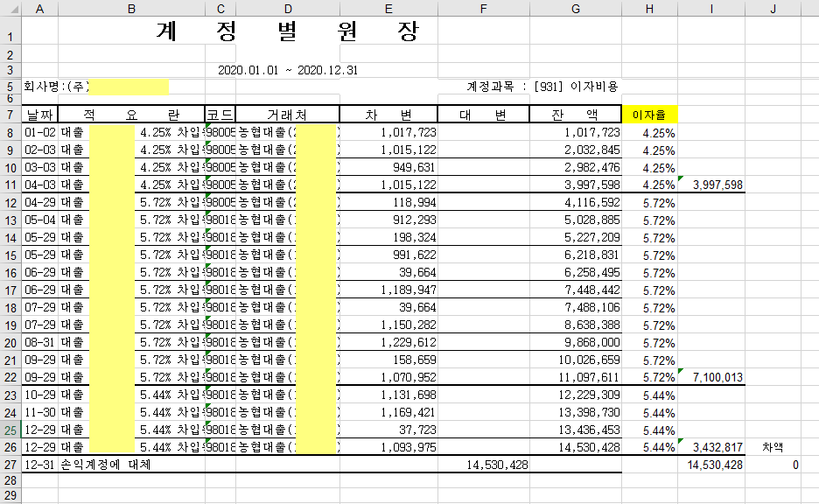Click the 0 difference cell in column J

(x=773, y=465)
